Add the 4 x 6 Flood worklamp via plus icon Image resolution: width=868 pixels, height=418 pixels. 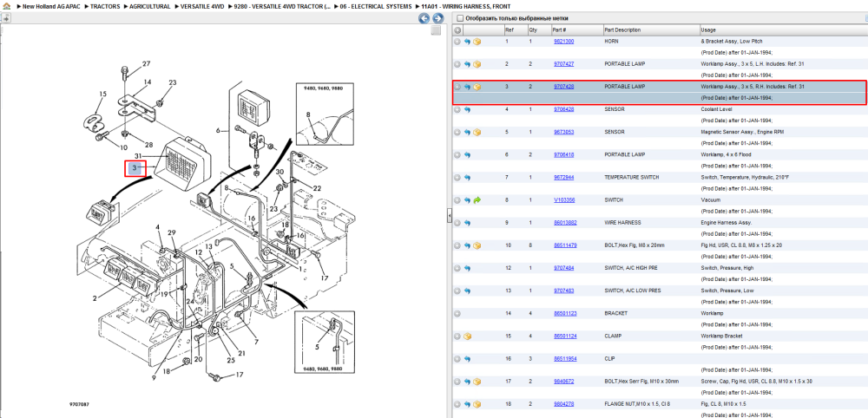457,155
